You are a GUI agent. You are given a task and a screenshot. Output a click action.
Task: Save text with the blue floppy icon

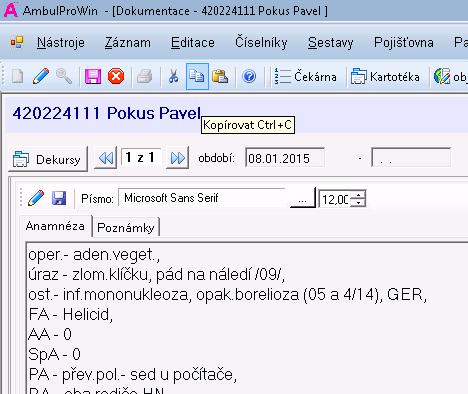coord(59,198)
